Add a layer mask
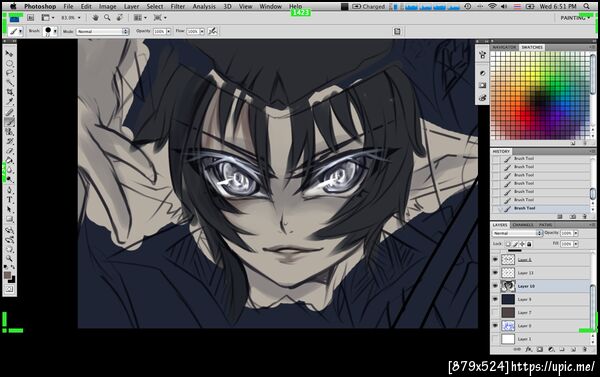600x377 pixels. (540, 349)
